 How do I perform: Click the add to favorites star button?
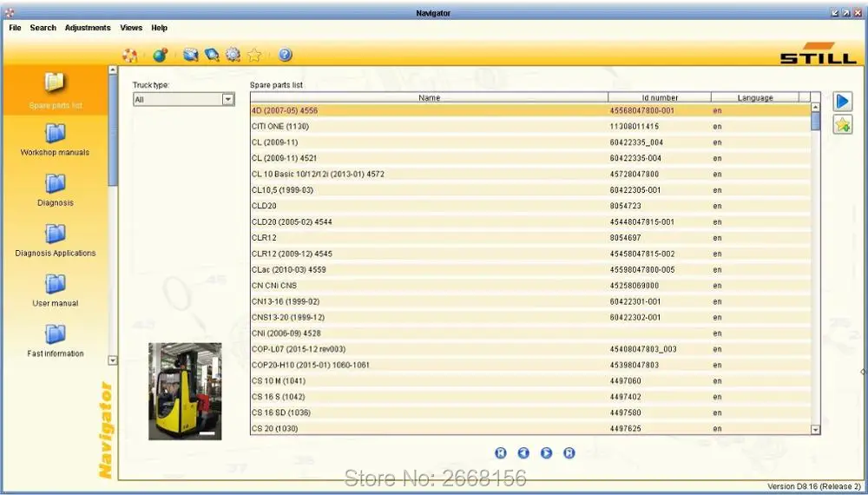(843, 125)
